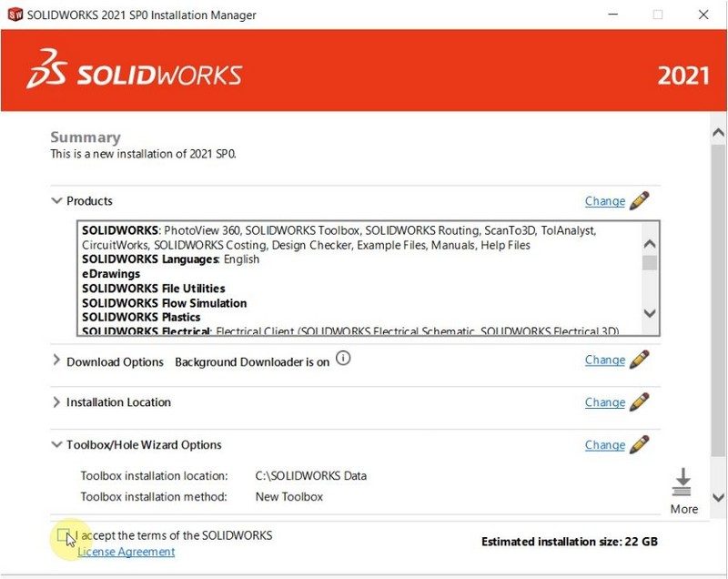Viewport: 728px width, 579px height.
Task: Click the pencil icon for Download Options
Action: pos(640,360)
